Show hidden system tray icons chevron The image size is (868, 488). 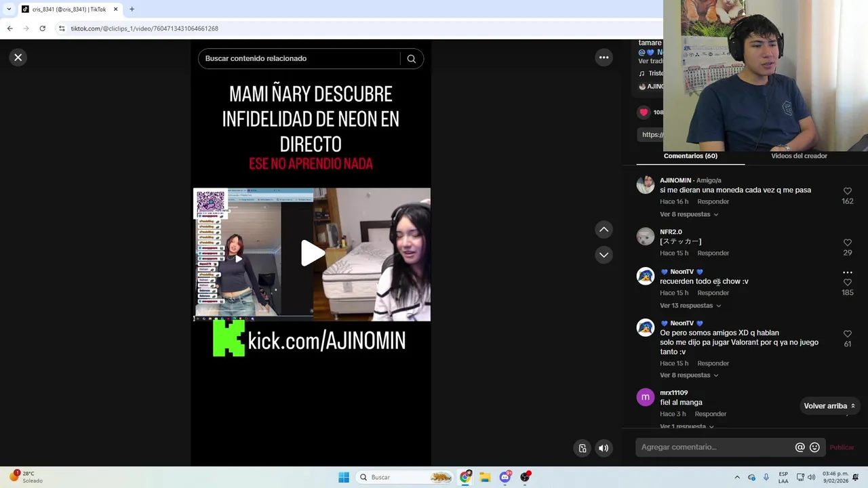click(x=737, y=477)
